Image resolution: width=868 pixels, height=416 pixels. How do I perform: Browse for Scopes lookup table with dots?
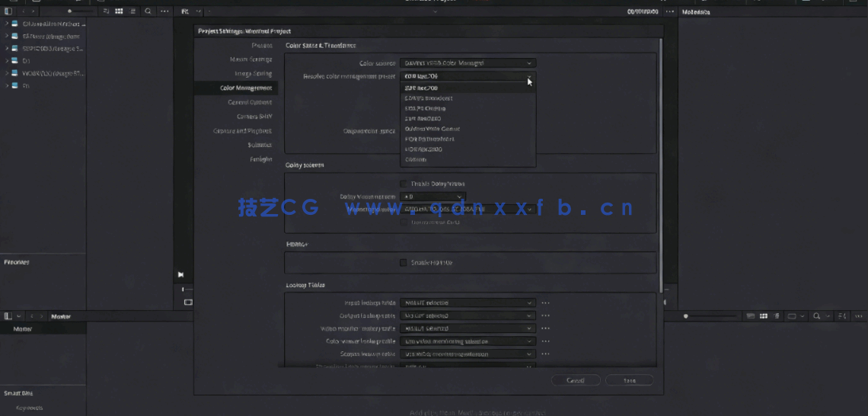(x=545, y=354)
